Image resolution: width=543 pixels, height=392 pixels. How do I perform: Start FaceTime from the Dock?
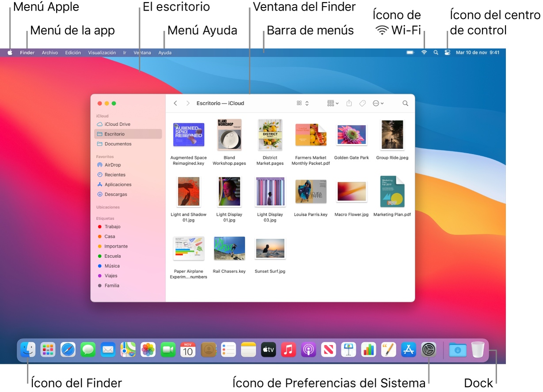(x=168, y=350)
